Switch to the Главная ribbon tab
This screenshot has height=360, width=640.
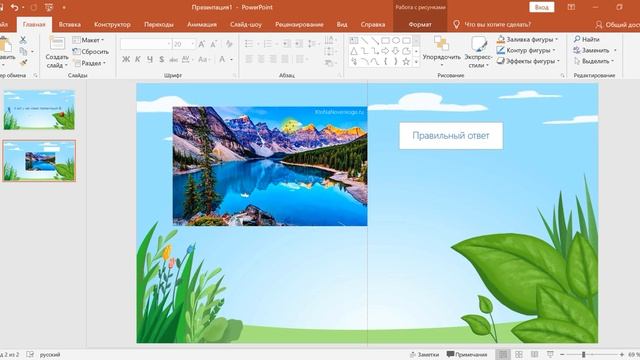click(x=34, y=24)
